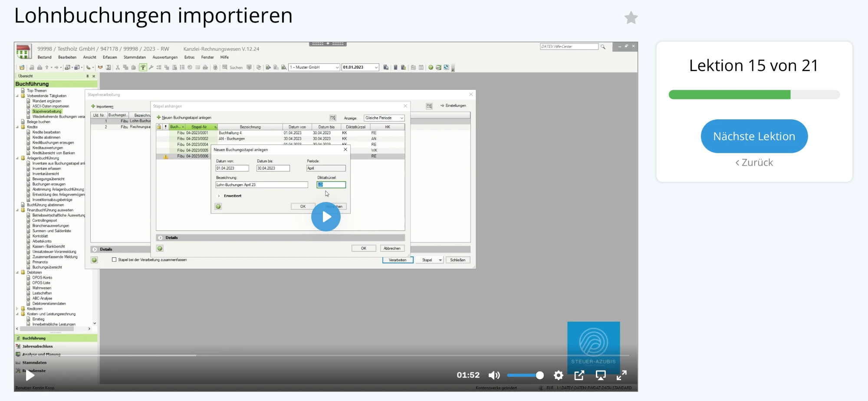This screenshot has width=868, height=401.
Task: Click the DATEV house logo icon
Action: coord(23,51)
